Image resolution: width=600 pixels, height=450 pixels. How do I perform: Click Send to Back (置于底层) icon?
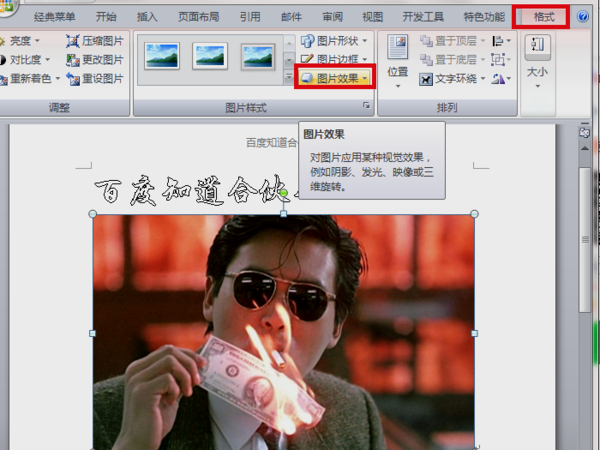426,60
